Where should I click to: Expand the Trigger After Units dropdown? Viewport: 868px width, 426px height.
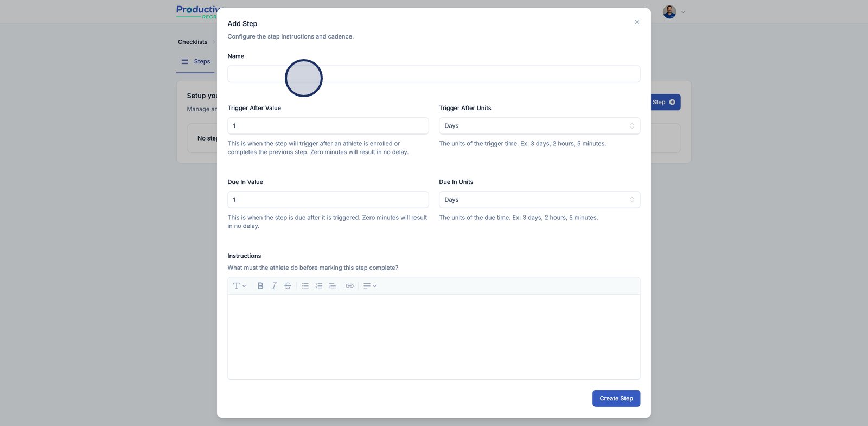[x=539, y=126]
